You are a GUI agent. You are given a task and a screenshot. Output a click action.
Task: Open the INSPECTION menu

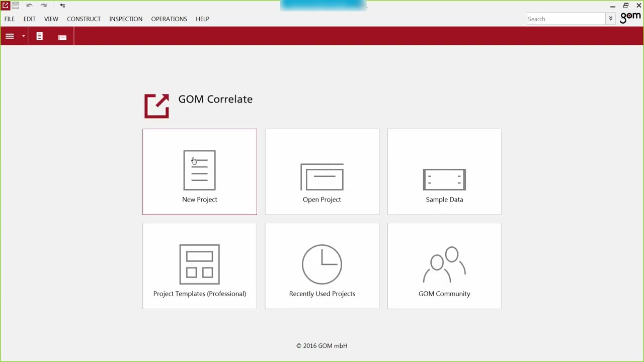click(126, 19)
